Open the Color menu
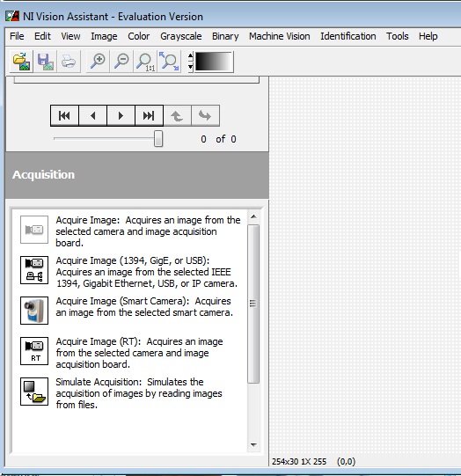This screenshot has height=476, width=461. (x=139, y=36)
